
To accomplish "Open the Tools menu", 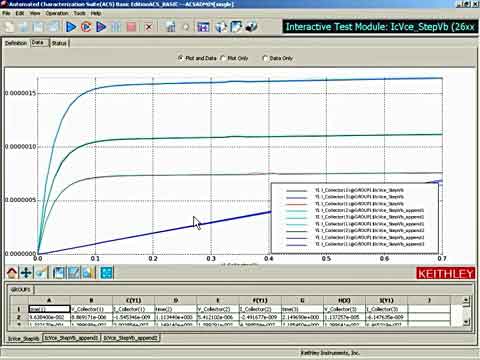I will pyautogui.click(x=79, y=13).
